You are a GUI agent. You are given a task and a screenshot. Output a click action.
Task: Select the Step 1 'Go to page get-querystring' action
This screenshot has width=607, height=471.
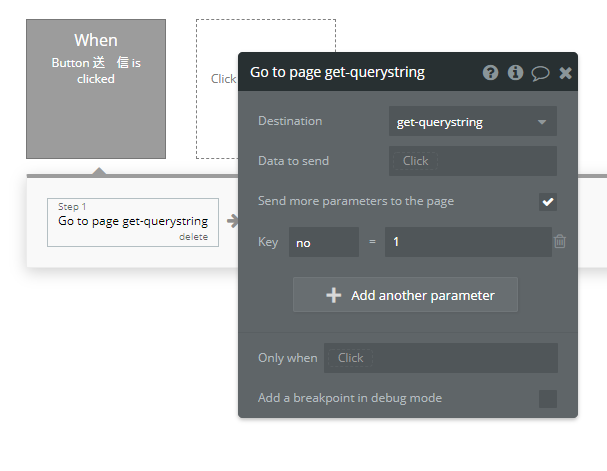[133, 223]
